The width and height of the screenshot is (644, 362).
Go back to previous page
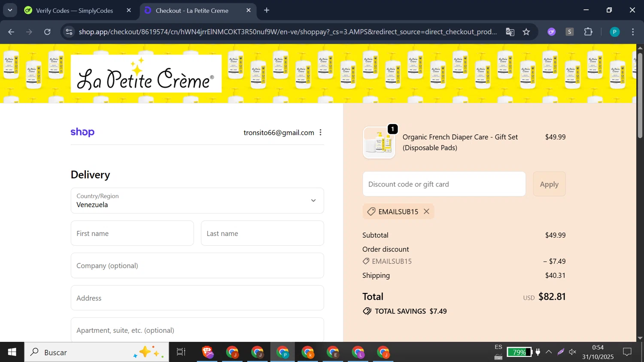(x=11, y=32)
